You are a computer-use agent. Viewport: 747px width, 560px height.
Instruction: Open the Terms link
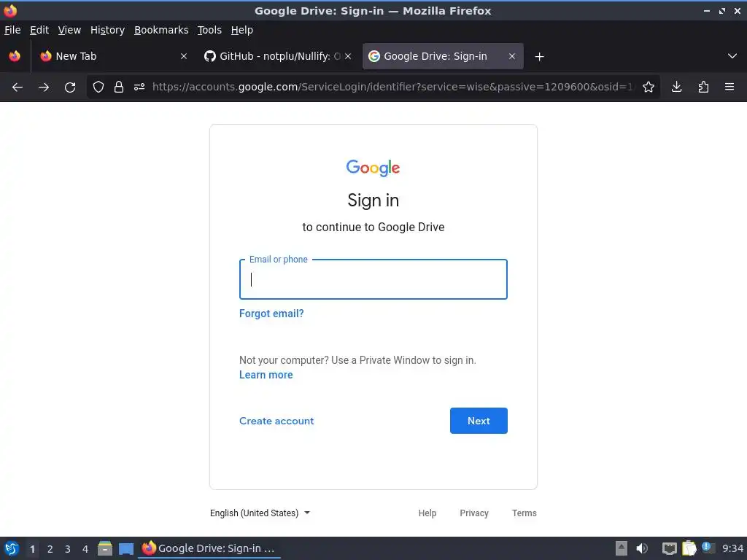[524, 513]
